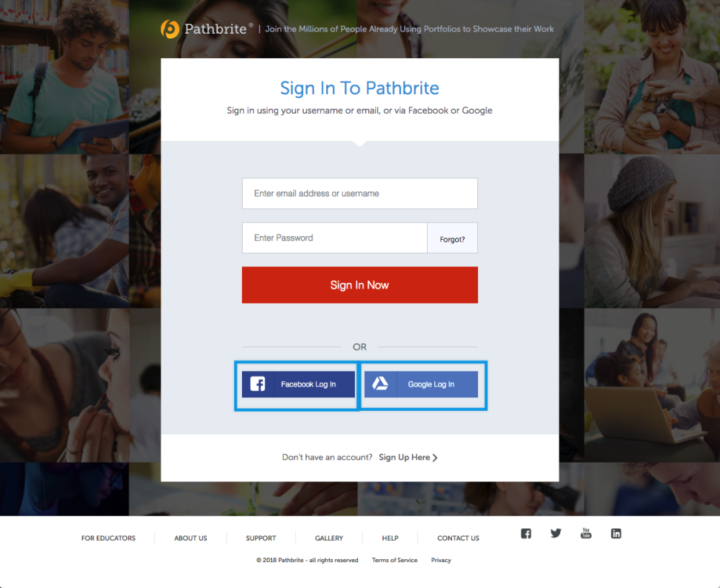Viewport: 720px width, 588px height.
Task: Choose Facebook Log In
Action: (299, 384)
